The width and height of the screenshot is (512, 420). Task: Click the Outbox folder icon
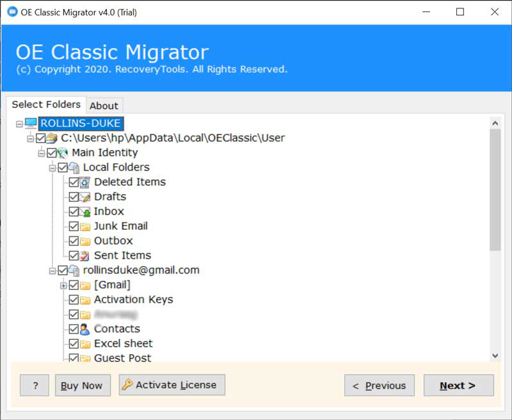click(85, 241)
